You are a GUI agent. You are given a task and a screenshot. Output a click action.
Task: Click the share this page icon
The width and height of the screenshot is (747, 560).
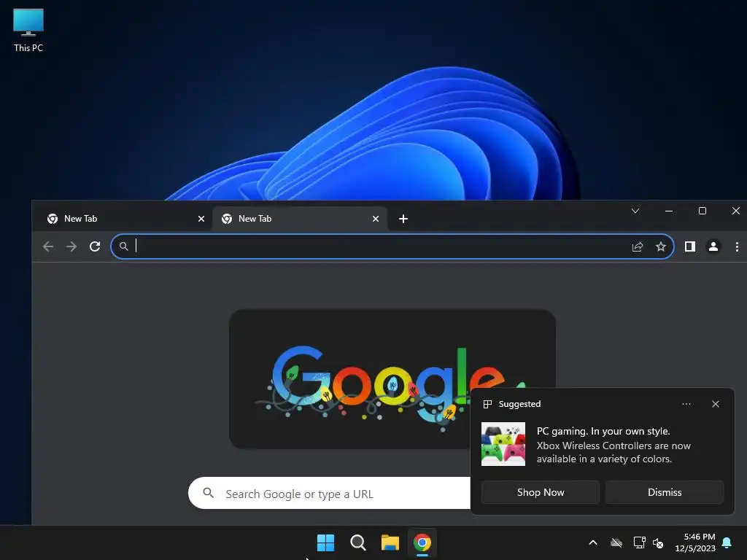coord(638,246)
